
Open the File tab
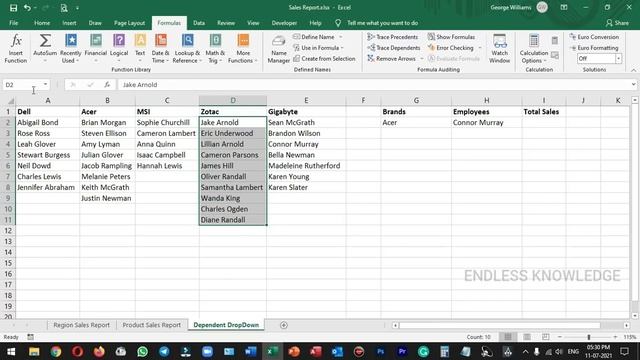click(x=13, y=23)
